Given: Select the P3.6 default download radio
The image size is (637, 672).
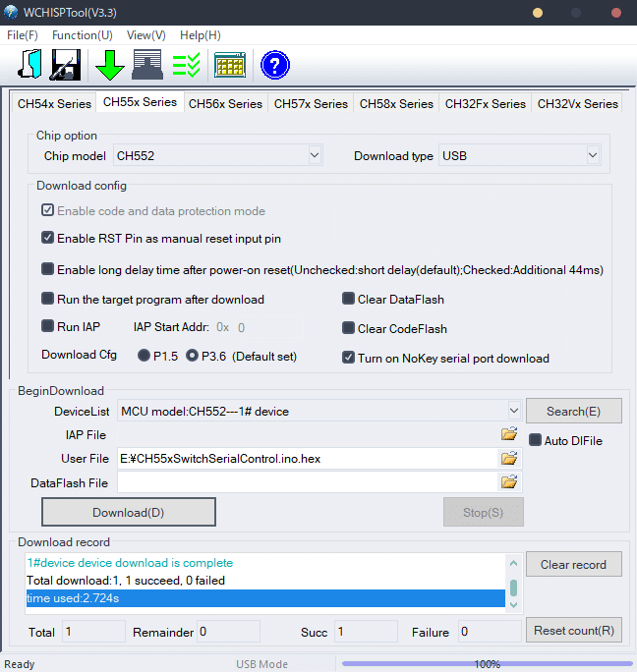Looking at the screenshot, I should 192,356.
